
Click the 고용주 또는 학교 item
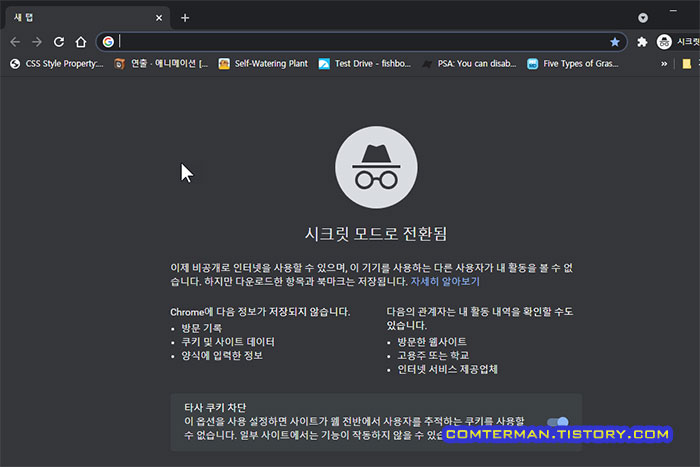tap(433, 356)
